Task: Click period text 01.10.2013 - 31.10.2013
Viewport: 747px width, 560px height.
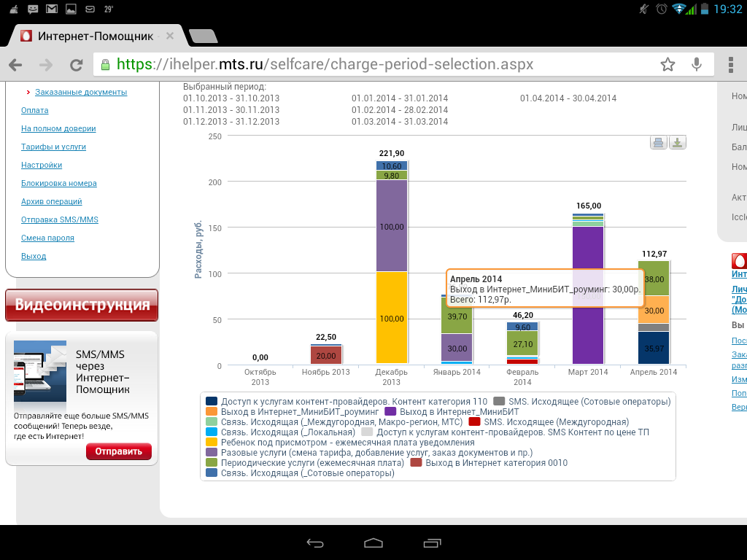Action: point(231,98)
